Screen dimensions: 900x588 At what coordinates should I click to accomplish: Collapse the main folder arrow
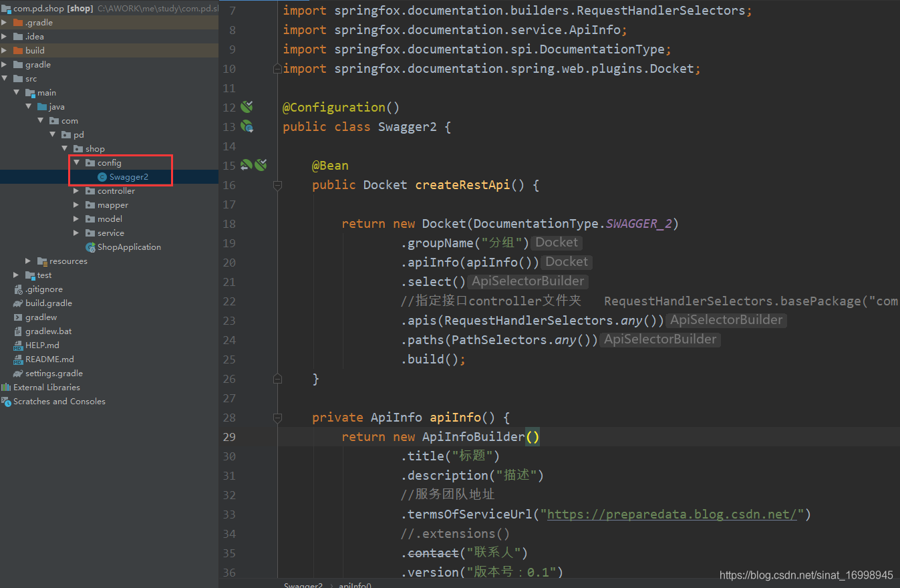[x=17, y=93]
